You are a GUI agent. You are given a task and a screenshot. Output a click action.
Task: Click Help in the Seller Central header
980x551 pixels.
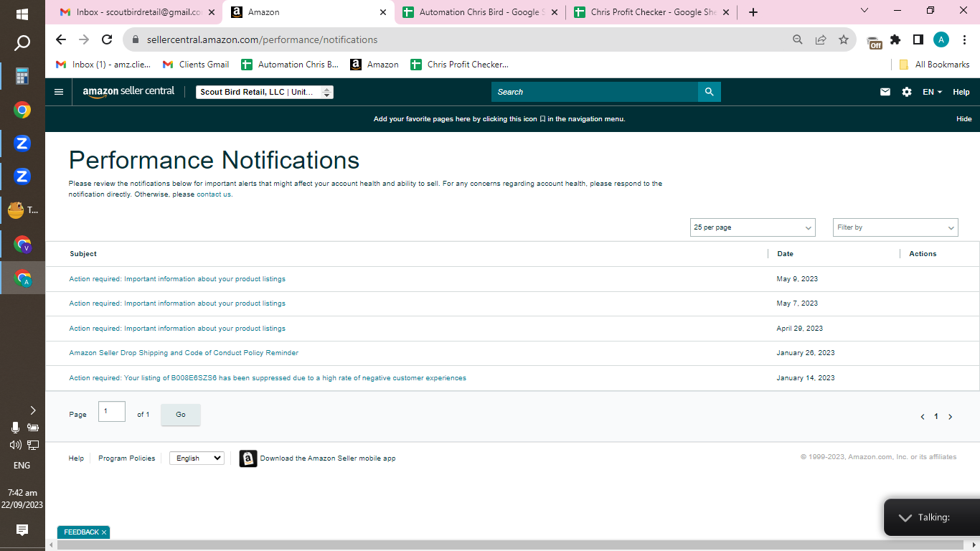click(x=961, y=92)
